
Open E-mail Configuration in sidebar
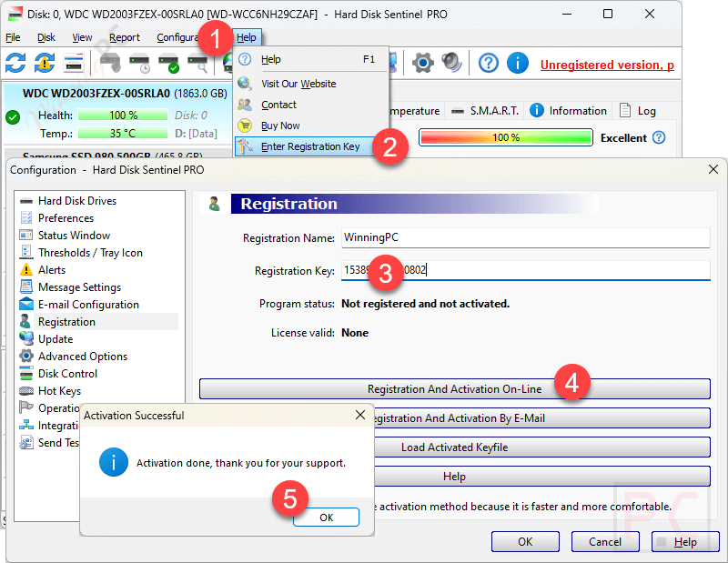coord(88,305)
